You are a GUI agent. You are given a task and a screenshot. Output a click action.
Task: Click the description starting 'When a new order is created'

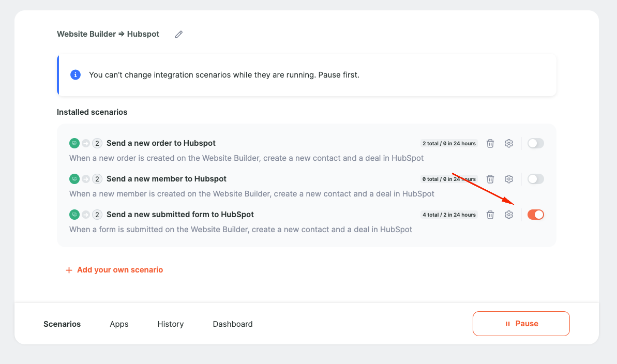tap(246, 158)
